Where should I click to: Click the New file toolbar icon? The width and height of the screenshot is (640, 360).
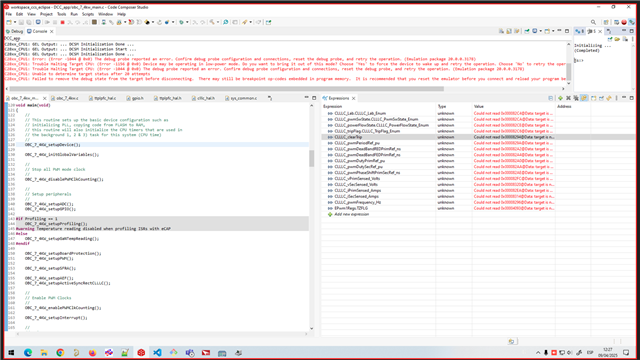tap(9, 22)
